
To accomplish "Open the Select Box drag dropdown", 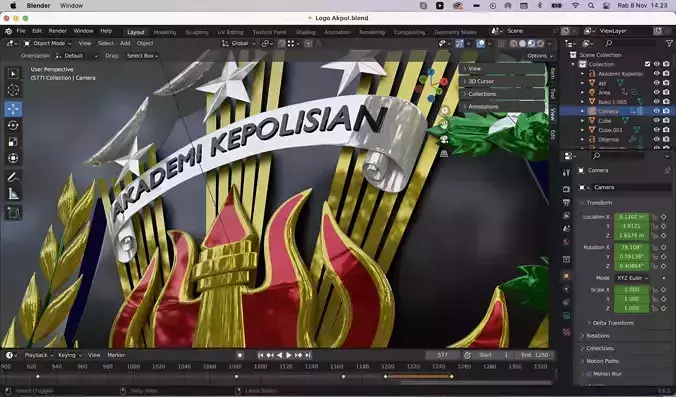I will (x=143, y=56).
